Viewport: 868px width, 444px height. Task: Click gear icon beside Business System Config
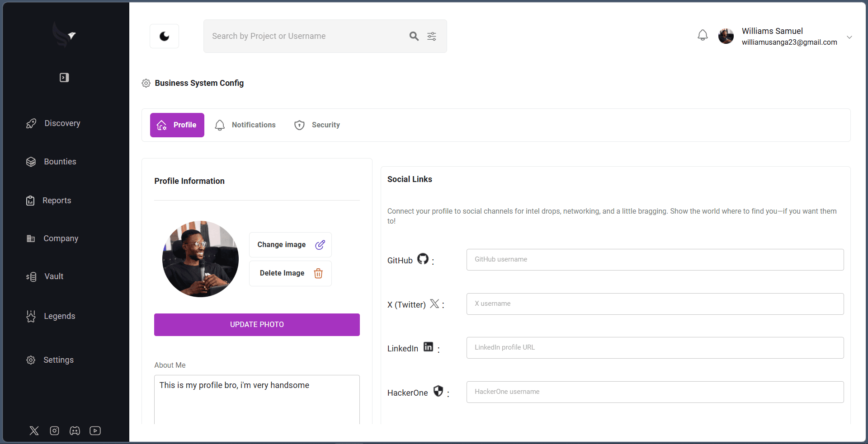pyautogui.click(x=146, y=83)
